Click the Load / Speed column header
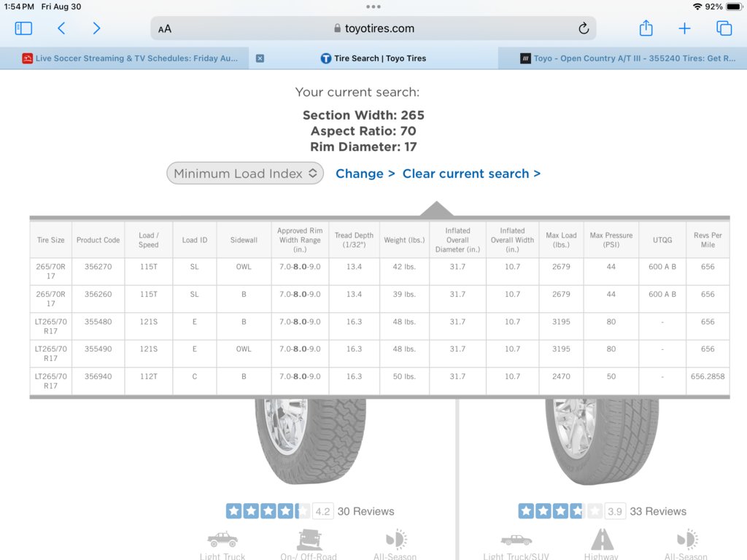The image size is (747, 560). tap(149, 240)
